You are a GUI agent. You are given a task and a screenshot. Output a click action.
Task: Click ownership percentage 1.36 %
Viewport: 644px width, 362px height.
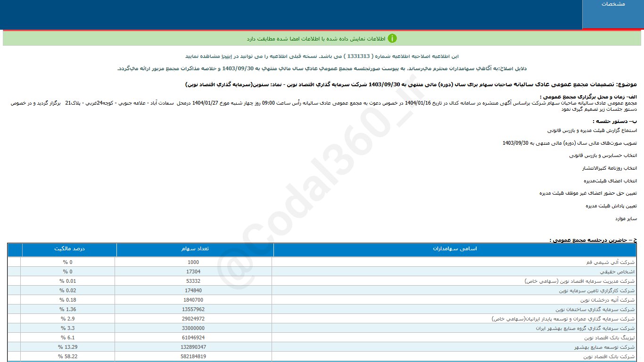click(67, 309)
